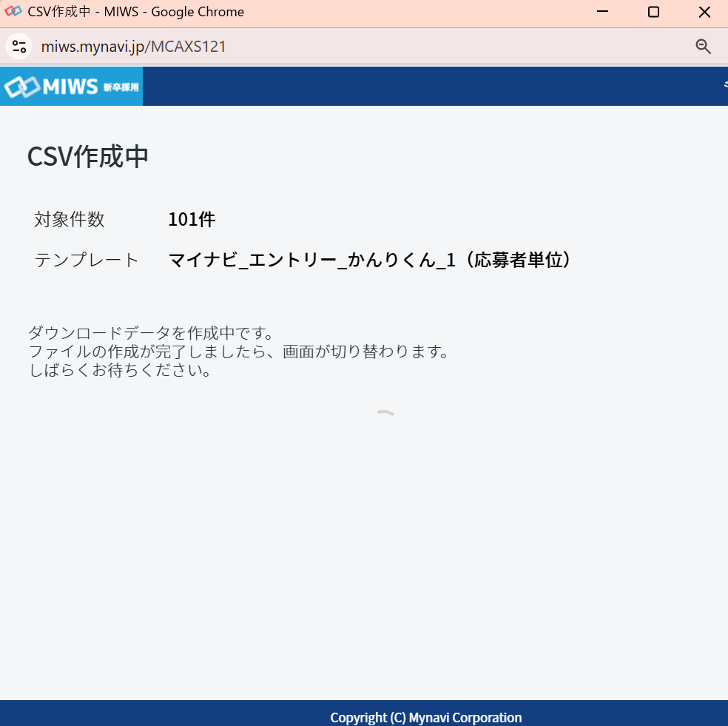Open the site information controls beside the URL
728x726 pixels.
click(19, 46)
